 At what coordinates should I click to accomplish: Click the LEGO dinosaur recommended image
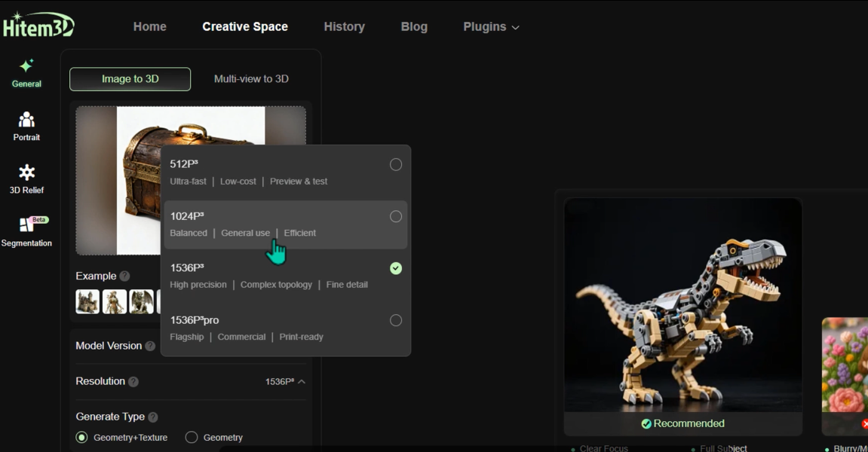pos(683,305)
